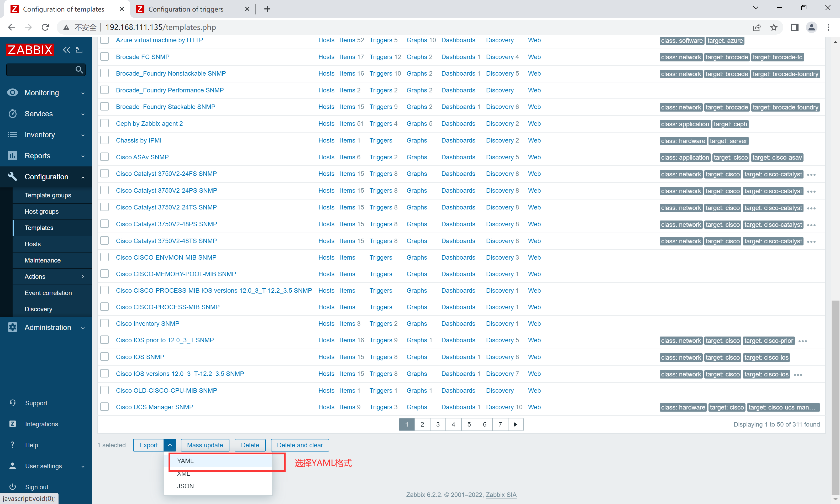Click the Help question mark icon
Image resolution: width=840 pixels, height=504 pixels.
pos(13,445)
